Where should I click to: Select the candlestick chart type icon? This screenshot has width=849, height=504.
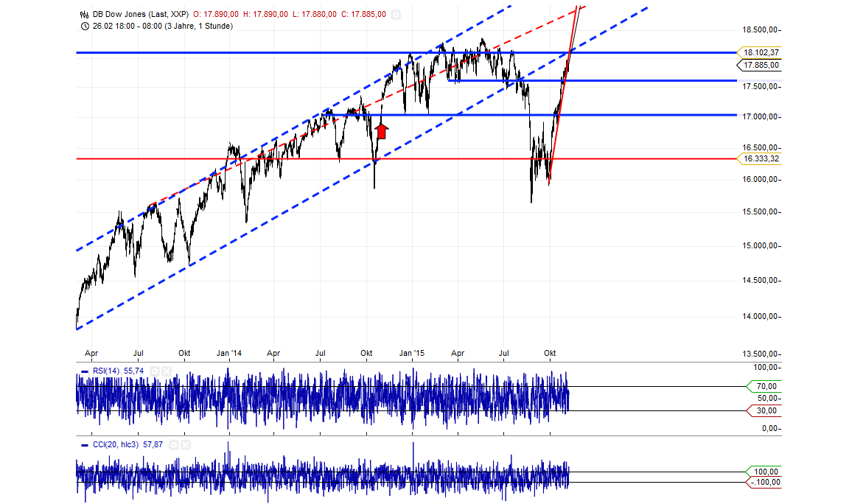(x=83, y=13)
